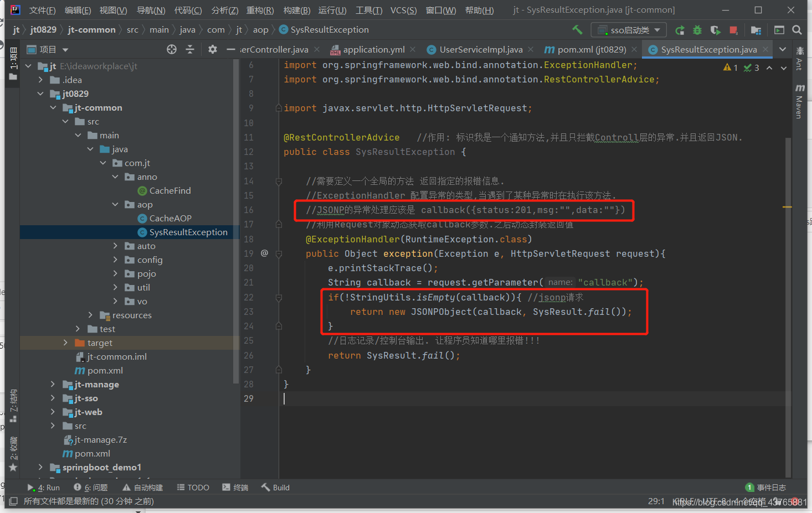Image resolution: width=812 pixels, height=513 pixels.
Task: Select the CacheFind annotation in the tree
Action: coord(164,190)
